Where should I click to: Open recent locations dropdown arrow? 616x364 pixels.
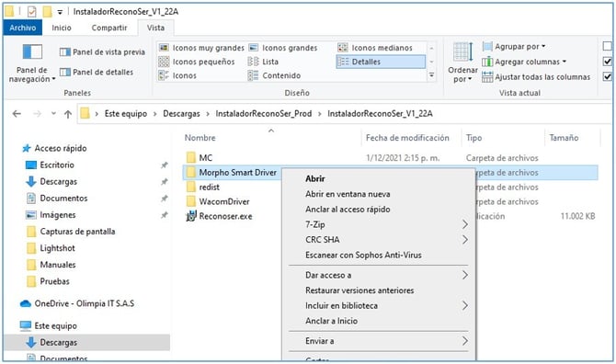pos(53,114)
